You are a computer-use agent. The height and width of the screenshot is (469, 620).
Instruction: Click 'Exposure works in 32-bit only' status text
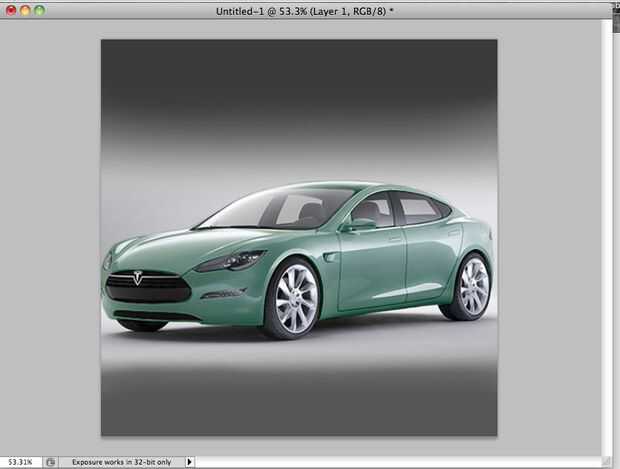121,462
